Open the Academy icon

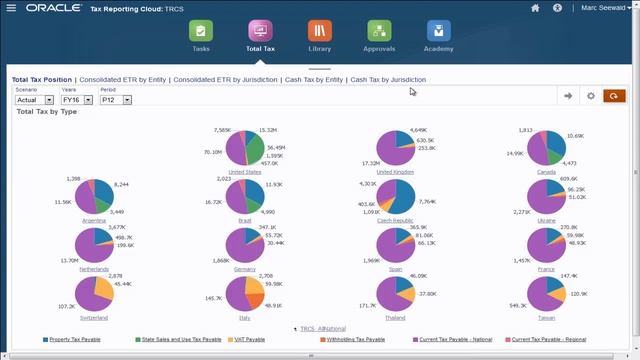pos(439,31)
